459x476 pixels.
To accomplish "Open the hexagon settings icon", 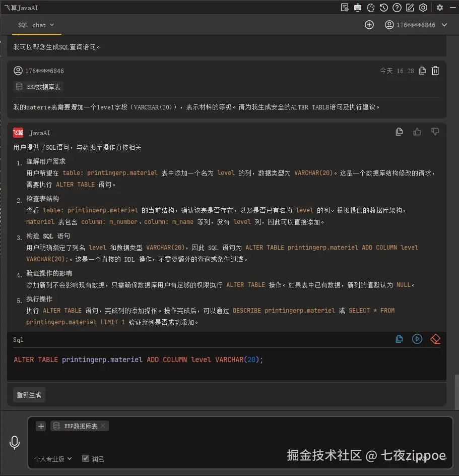I will pyautogui.click(x=423, y=8).
